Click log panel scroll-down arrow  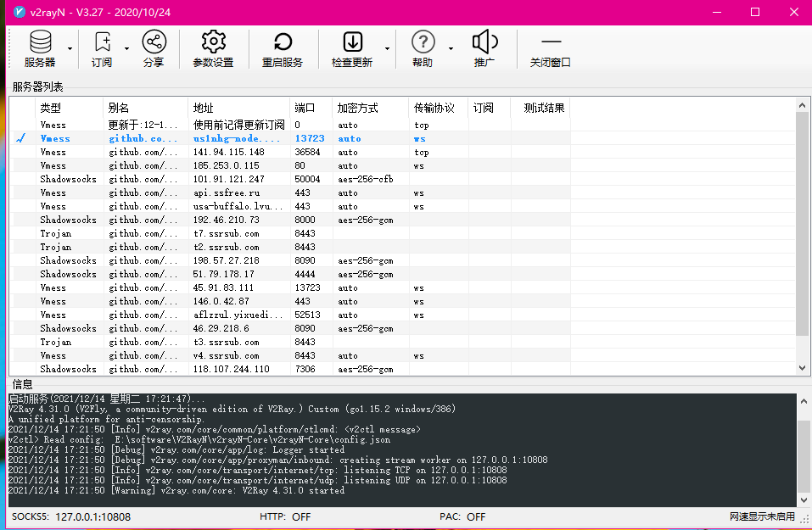point(804,500)
